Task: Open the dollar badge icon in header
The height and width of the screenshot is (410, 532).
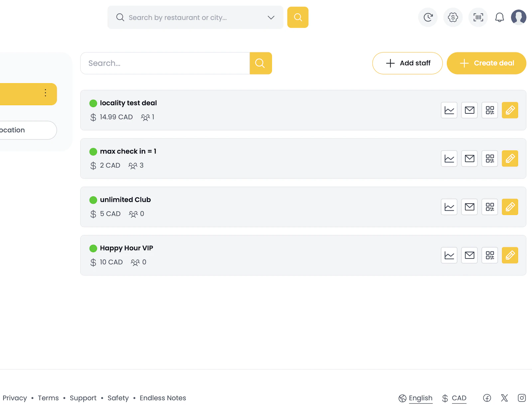Action: pyautogui.click(x=453, y=17)
